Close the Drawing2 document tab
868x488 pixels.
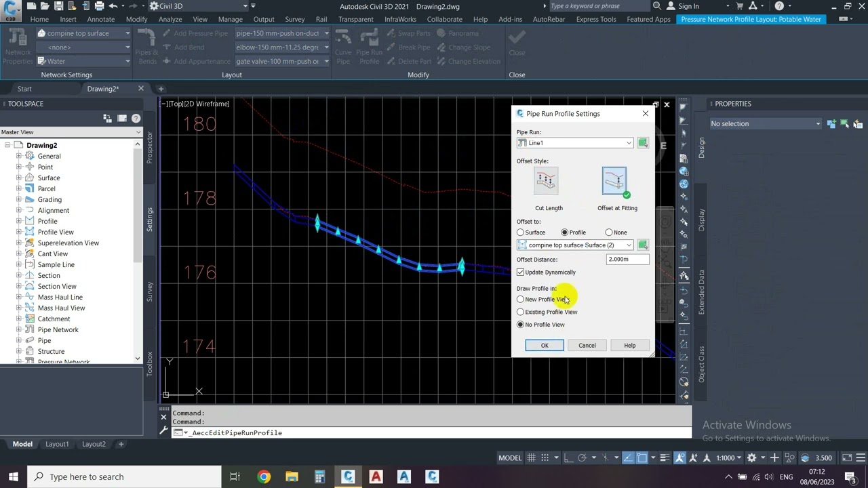[141, 89]
